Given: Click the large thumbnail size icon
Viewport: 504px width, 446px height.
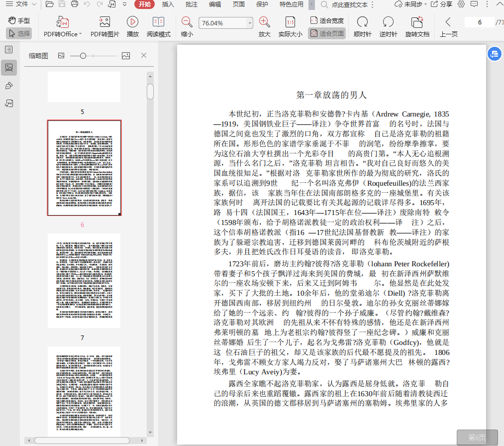Looking at the screenshot, I should pos(126,56).
